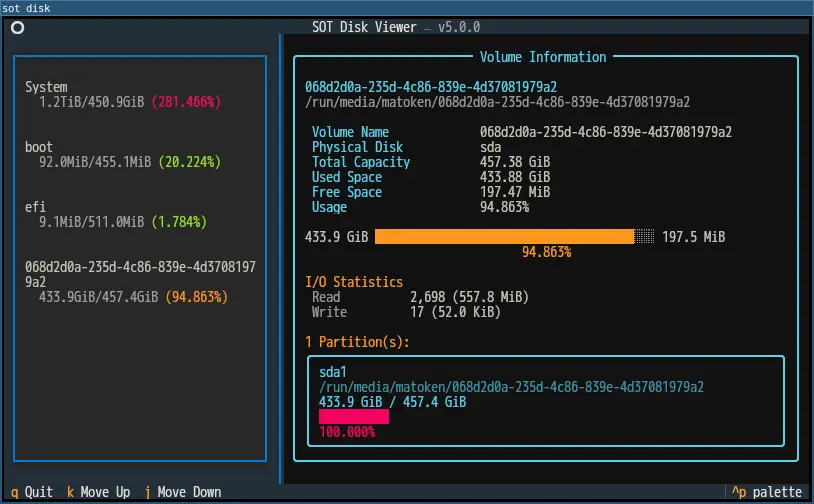Click the Free Space label
Screen dimensions: 814x504
(x=347, y=192)
